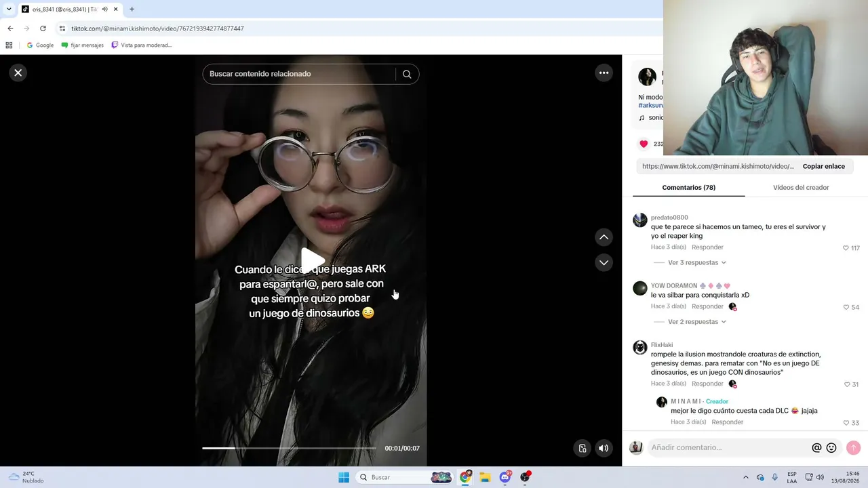Click creator-liked badge on FlixHaki's comment
This screenshot has width=868, height=488.
tap(732, 384)
